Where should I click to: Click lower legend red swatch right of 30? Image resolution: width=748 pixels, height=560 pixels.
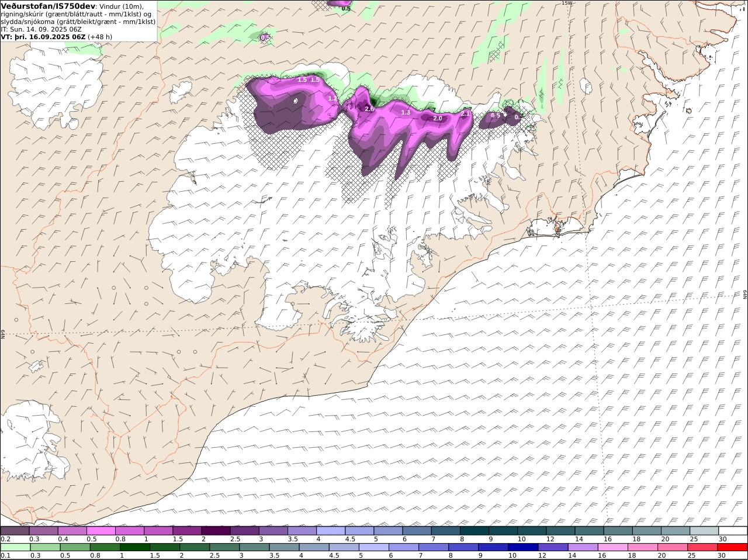[x=733, y=547]
